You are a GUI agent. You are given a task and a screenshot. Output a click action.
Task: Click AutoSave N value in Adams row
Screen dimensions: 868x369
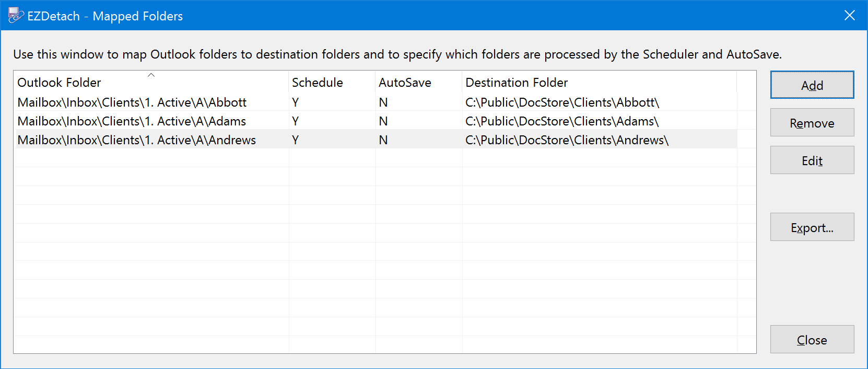click(383, 121)
